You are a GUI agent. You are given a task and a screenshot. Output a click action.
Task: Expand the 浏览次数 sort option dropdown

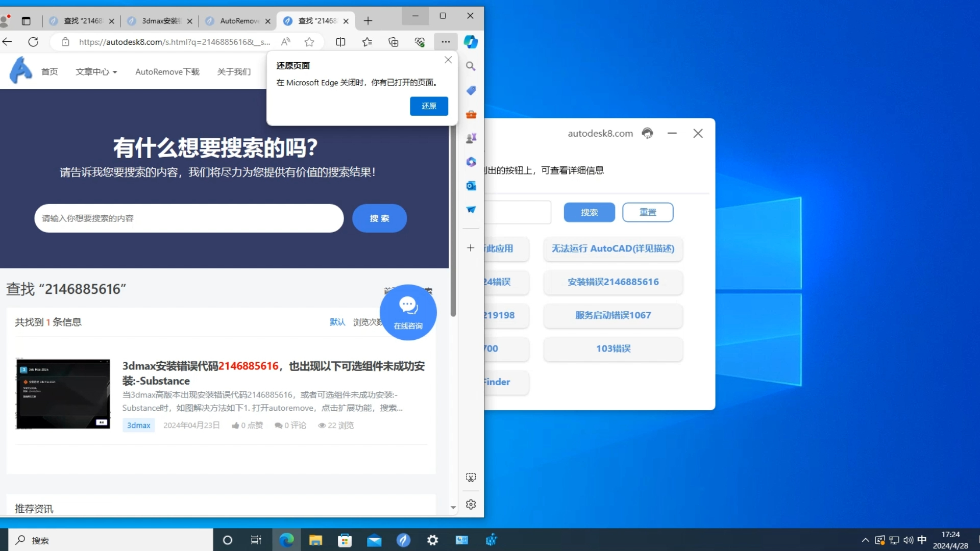pyautogui.click(x=367, y=321)
